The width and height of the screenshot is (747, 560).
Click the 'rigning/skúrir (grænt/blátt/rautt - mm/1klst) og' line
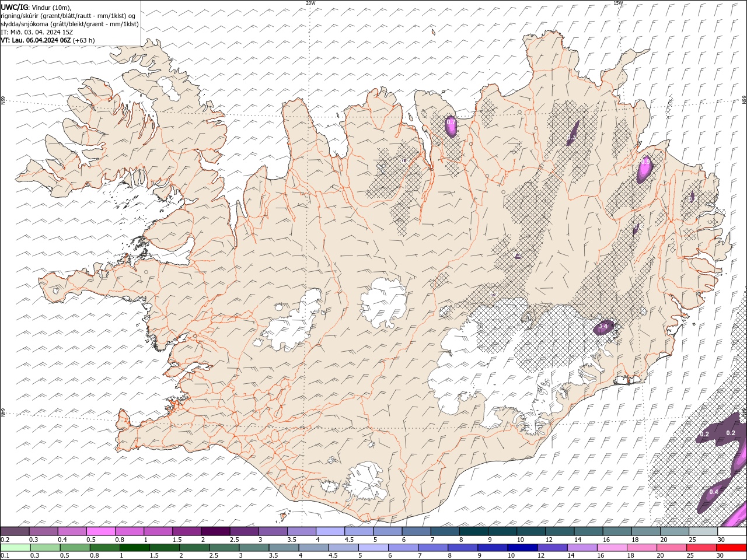coord(68,16)
